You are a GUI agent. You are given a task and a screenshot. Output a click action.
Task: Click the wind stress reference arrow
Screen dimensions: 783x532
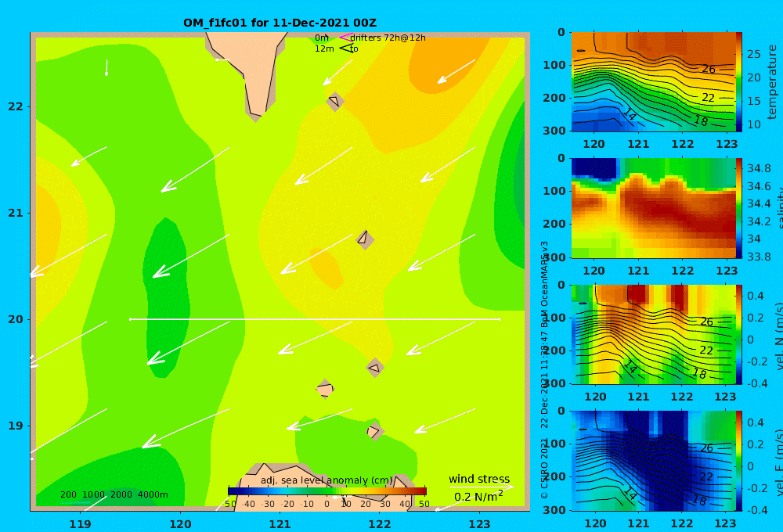[481, 487]
